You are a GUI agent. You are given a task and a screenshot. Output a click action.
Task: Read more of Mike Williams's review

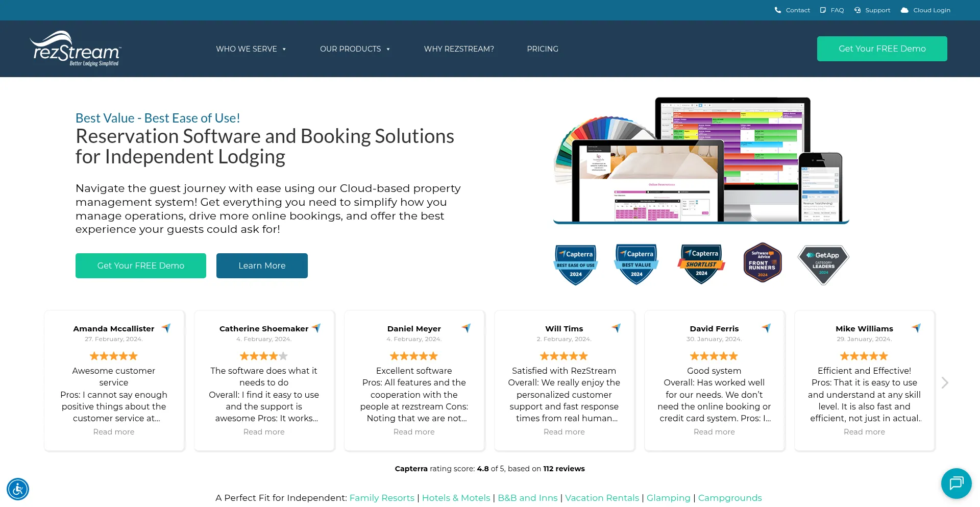[864, 432]
